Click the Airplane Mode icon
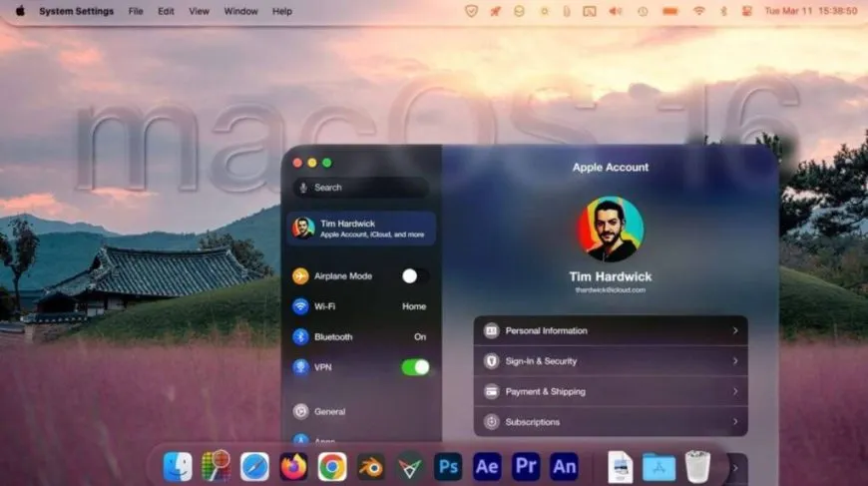The image size is (868, 486). [300, 275]
